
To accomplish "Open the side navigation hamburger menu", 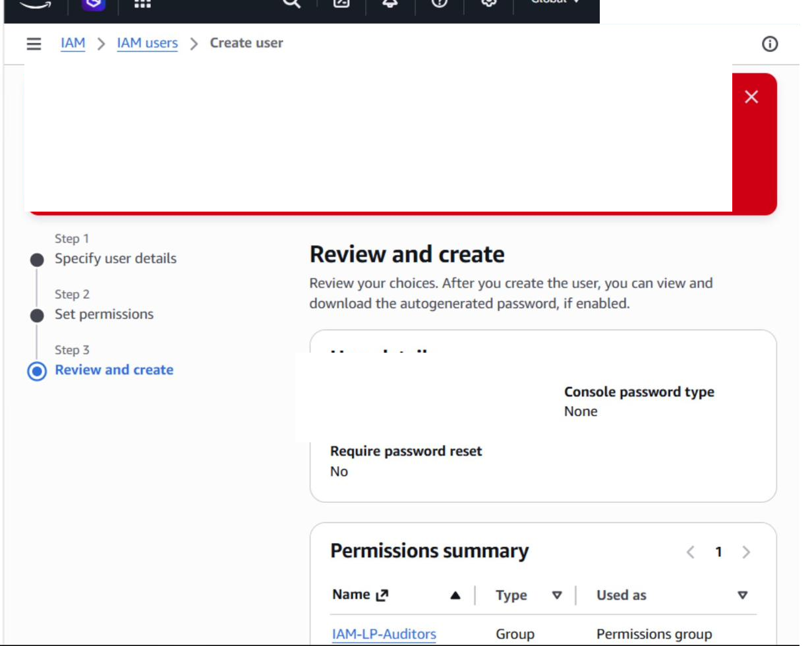I will (x=34, y=44).
